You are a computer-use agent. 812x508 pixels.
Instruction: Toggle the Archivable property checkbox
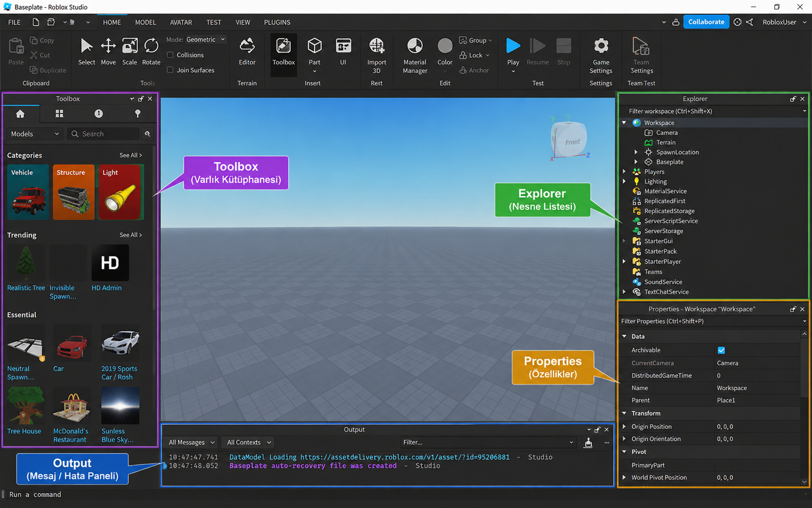click(x=721, y=350)
